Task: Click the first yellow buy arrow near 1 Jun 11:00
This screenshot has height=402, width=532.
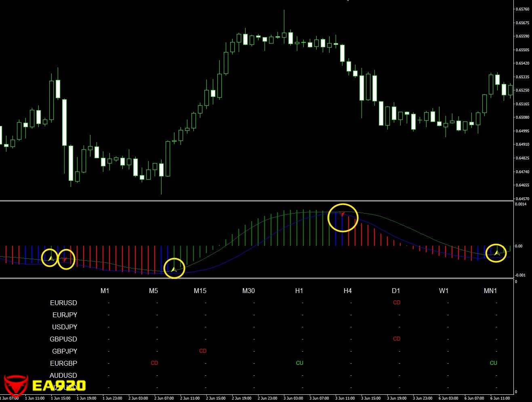Action: point(51,258)
